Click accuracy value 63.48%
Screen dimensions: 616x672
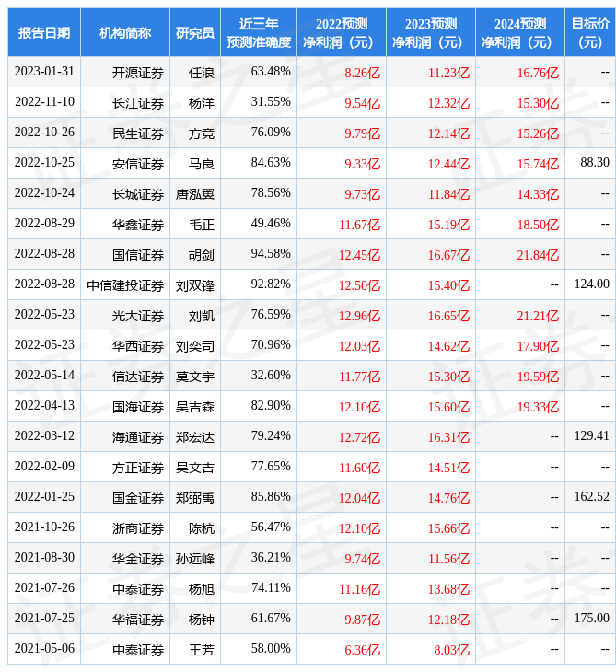(x=271, y=72)
